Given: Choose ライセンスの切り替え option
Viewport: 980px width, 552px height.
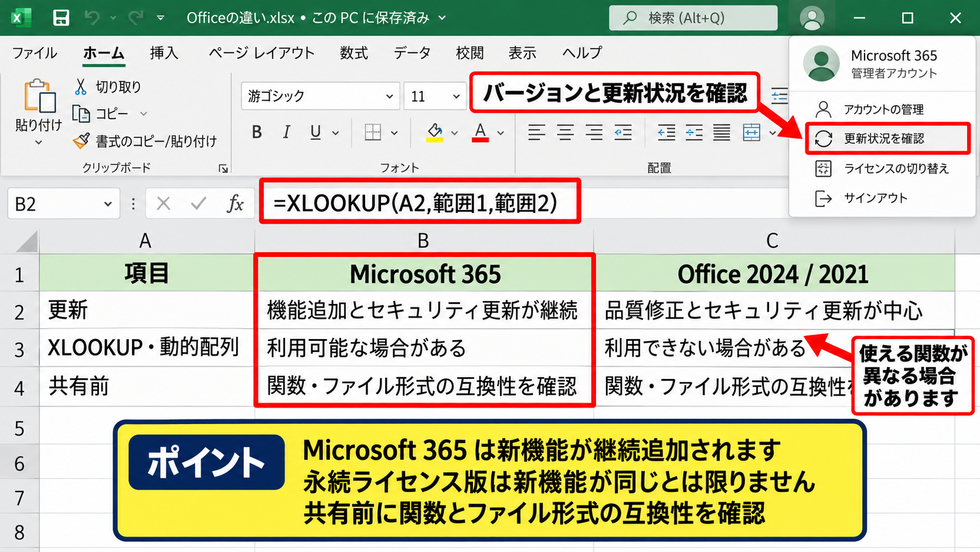Looking at the screenshot, I should pyautogui.click(x=882, y=169).
